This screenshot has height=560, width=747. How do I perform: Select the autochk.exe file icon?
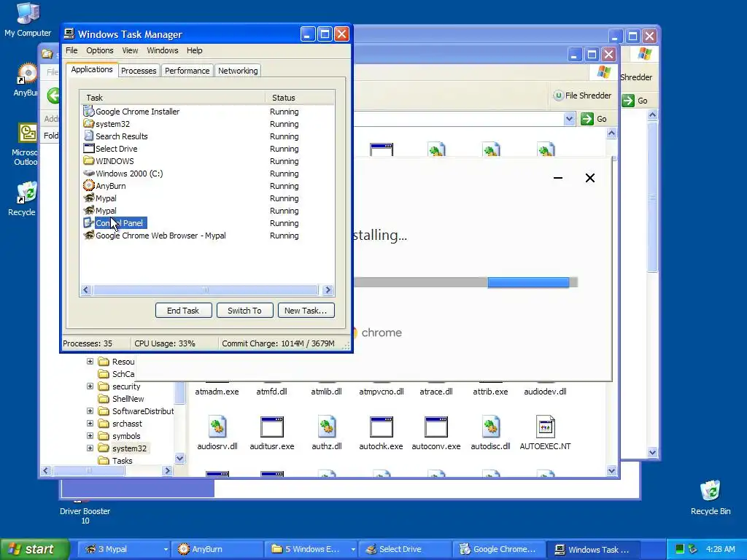click(381, 427)
